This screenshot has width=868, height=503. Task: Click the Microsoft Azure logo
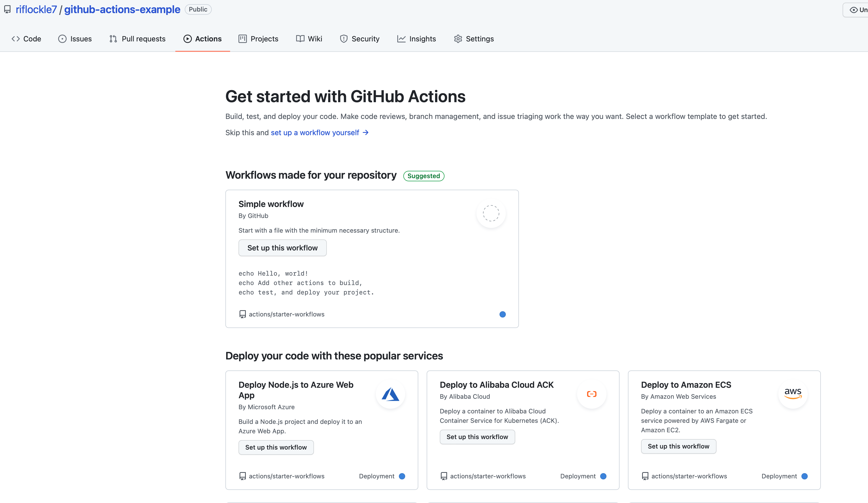click(390, 394)
